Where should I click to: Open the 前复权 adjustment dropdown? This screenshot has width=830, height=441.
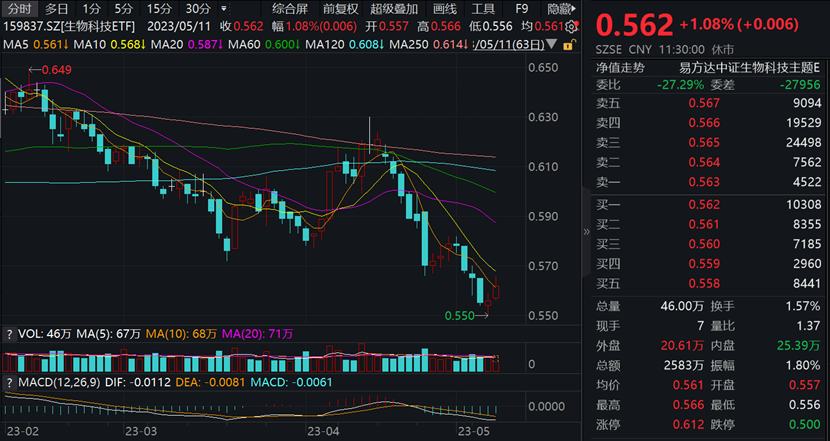340,9
